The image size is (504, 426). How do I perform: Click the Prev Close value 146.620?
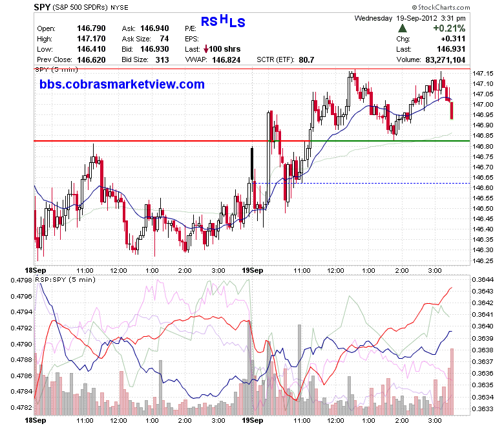(91, 60)
